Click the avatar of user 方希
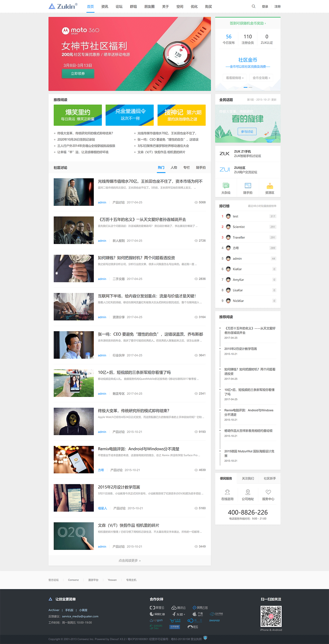Viewport: 329px width, 644px height. coord(228,248)
